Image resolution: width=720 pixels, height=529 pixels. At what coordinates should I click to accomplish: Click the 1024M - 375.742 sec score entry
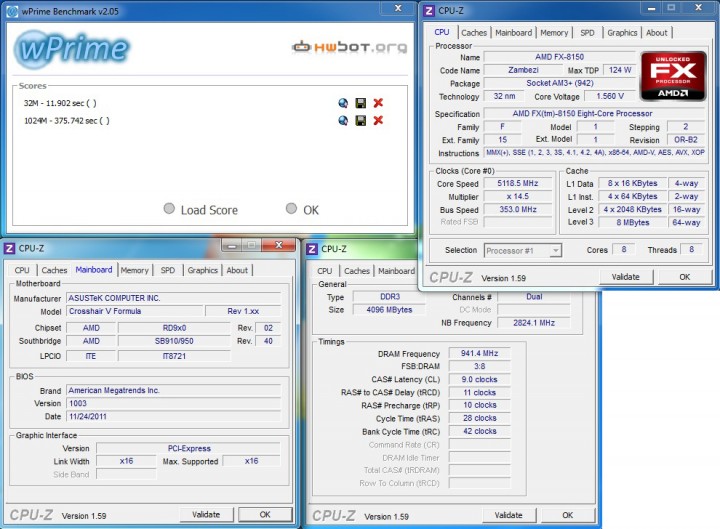coord(67,121)
